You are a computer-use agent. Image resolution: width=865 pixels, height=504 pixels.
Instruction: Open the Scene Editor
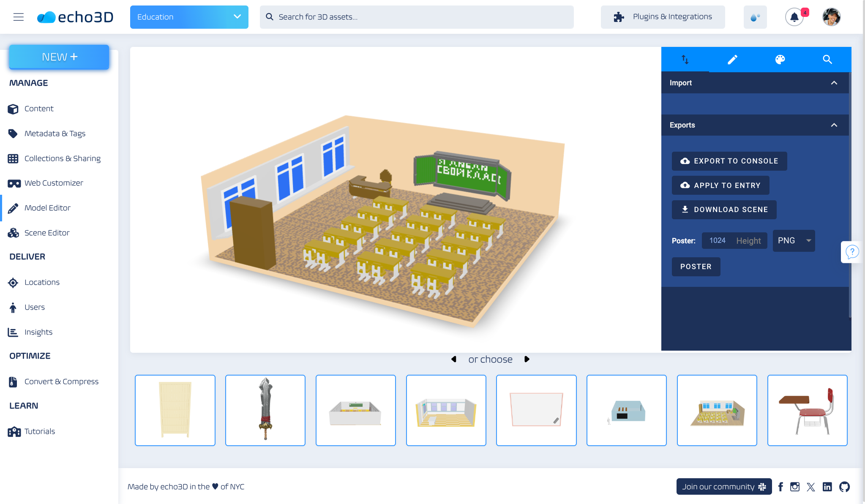[47, 232]
